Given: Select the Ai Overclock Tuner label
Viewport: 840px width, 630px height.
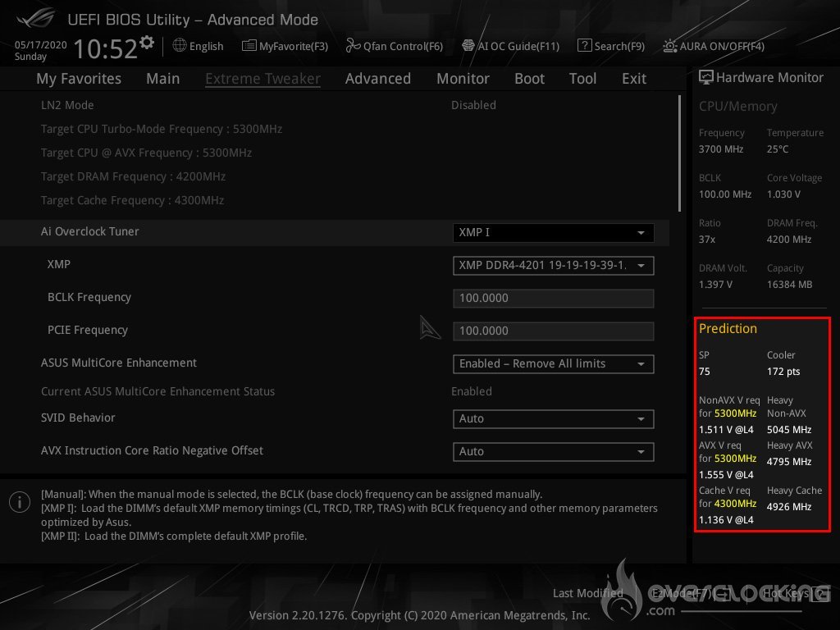Looking at the screenshot, I should [x=90, y=231].
